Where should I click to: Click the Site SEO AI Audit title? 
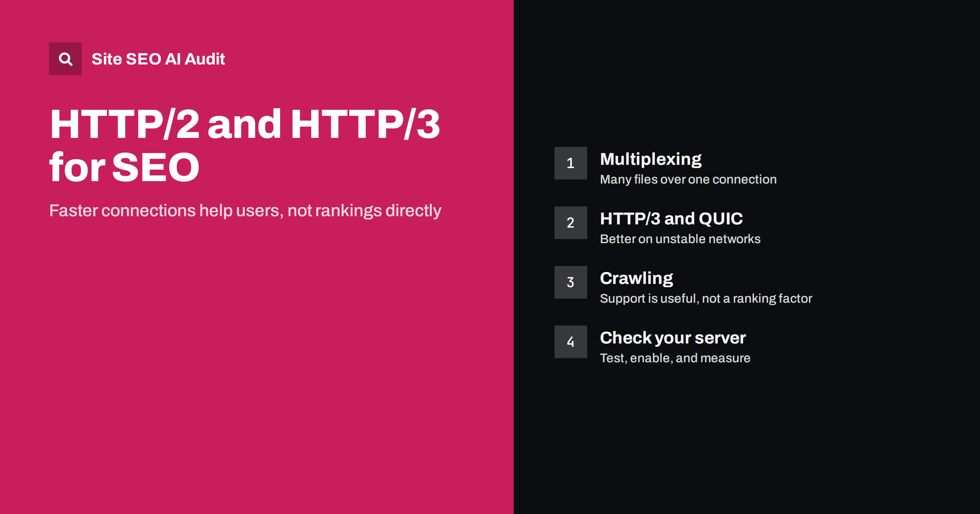click(x=158, y=59)
